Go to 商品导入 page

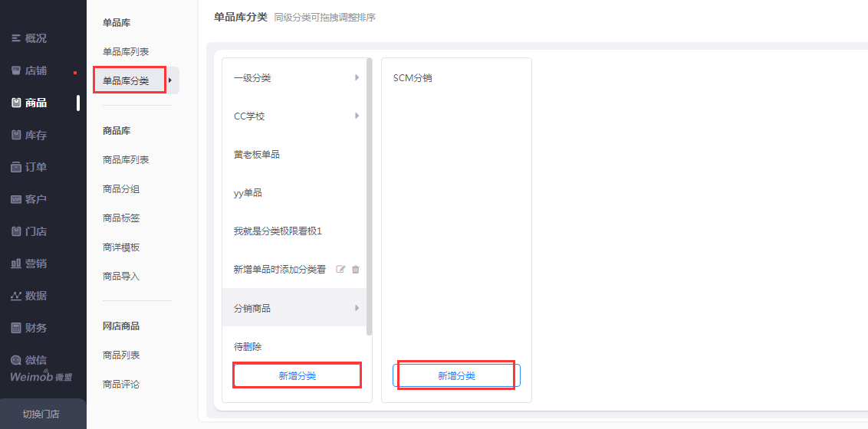(121, 277)
